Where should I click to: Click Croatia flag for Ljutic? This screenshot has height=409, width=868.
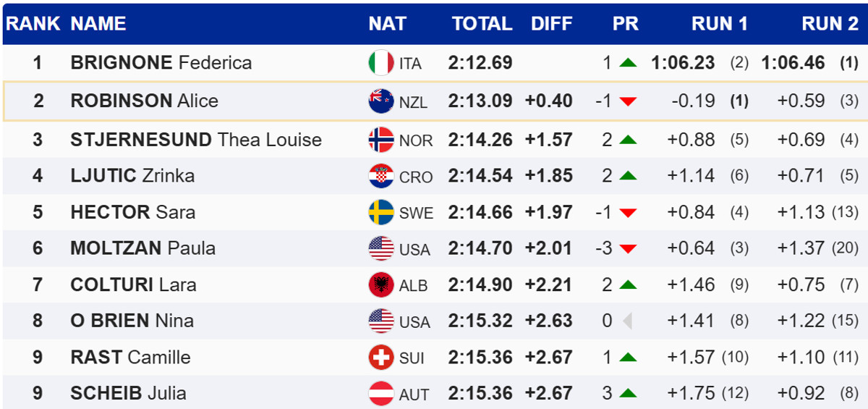tap(381, 176)
